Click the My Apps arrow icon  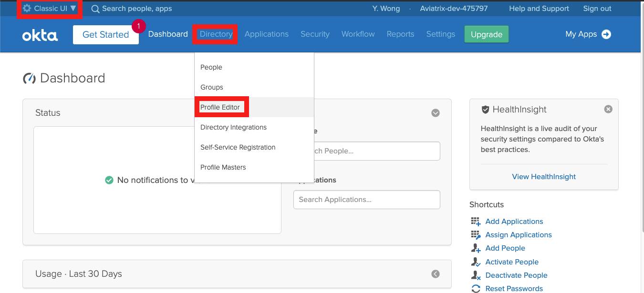pos(606,34)
